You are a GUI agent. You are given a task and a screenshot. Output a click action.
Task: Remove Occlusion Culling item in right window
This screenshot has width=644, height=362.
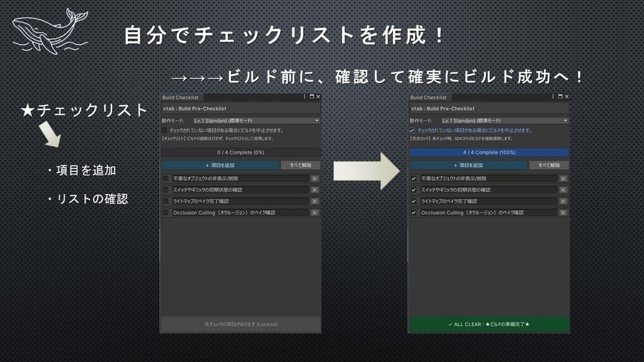563,212
